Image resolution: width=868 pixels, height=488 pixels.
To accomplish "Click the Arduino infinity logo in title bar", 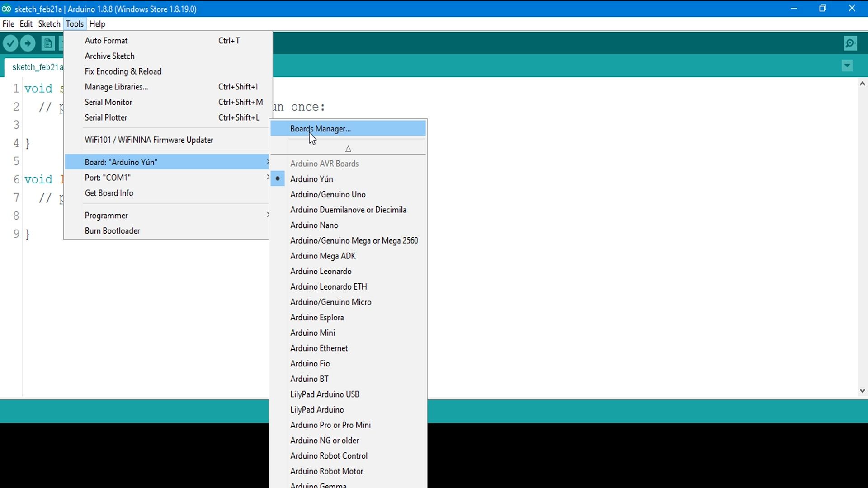I will [x=6, y=9].
